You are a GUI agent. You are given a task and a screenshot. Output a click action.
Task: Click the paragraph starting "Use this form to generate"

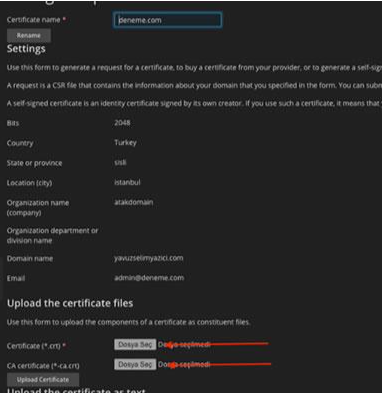[x=193, y=68]
